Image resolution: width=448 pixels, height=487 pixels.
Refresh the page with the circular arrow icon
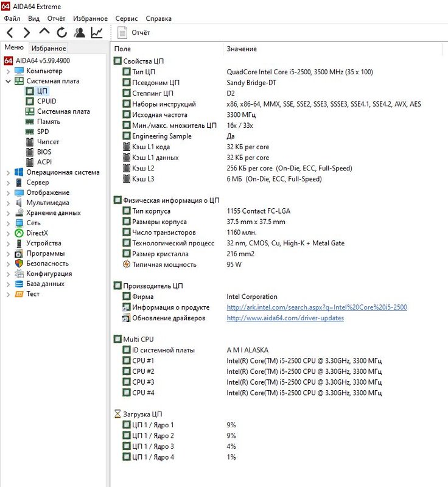point(61,32)
